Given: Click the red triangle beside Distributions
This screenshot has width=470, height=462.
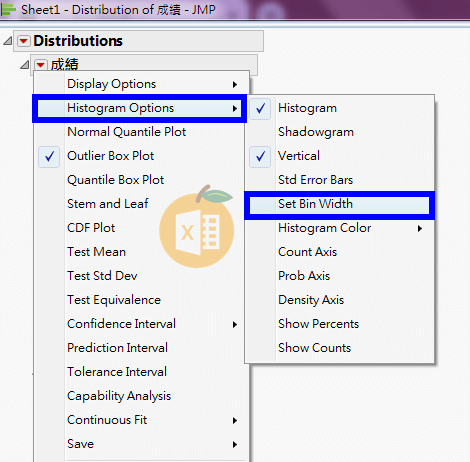Looking at the screenshot, I should (23, 41).
